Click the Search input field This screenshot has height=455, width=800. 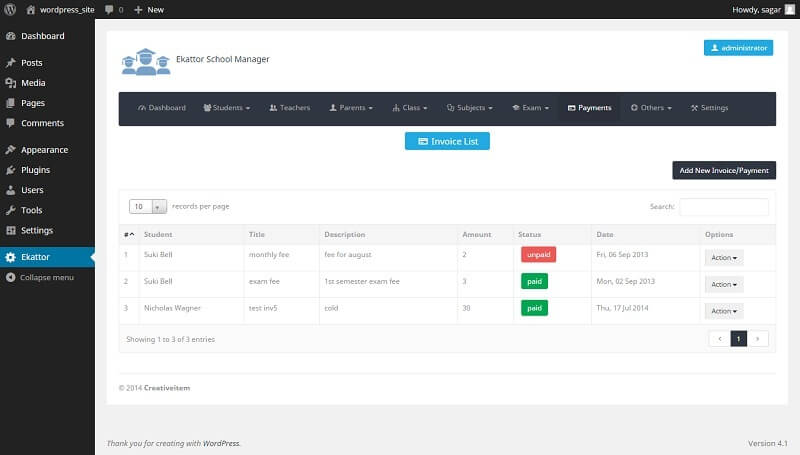click(x=723, y=207)
